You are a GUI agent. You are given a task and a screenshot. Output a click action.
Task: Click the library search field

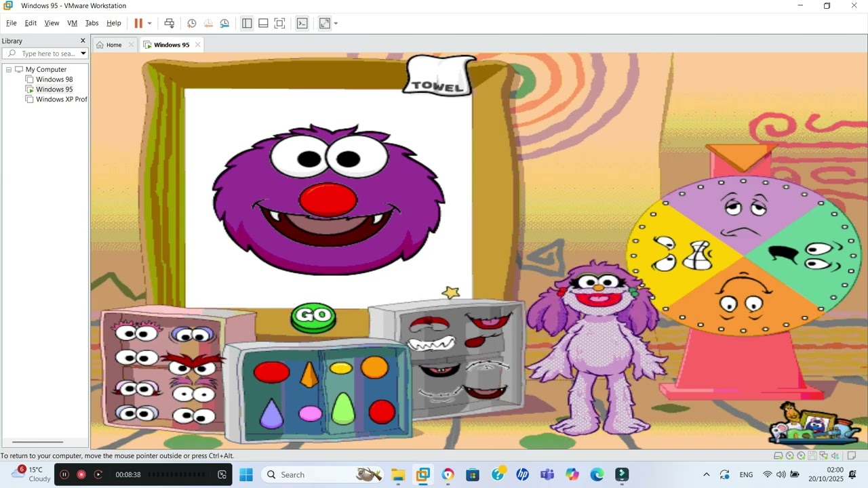(45, 54)
